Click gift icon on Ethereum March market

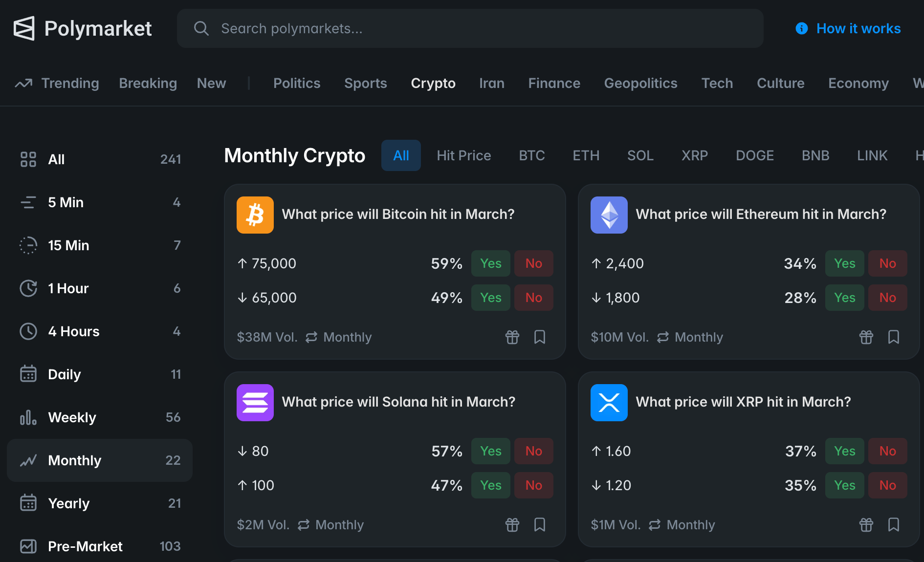coord(866,337)
